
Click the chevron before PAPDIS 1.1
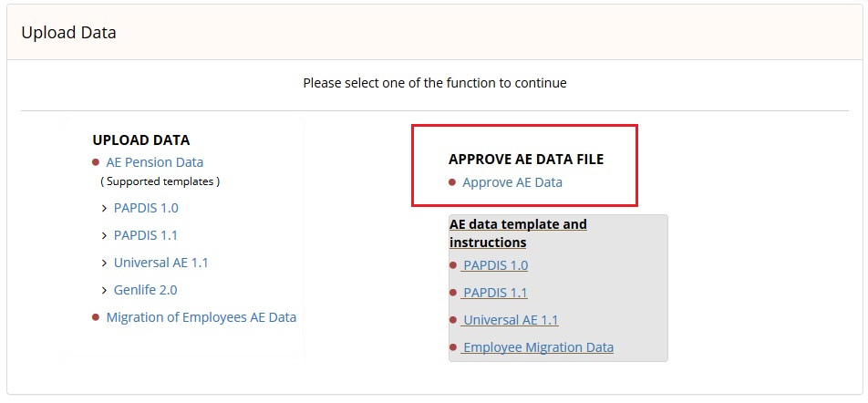tap(104, 236)
